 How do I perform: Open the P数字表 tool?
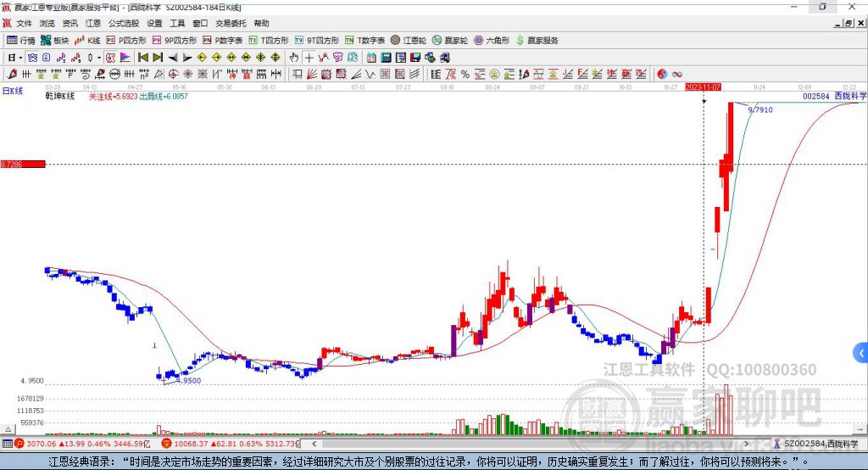tap(223, 41)
